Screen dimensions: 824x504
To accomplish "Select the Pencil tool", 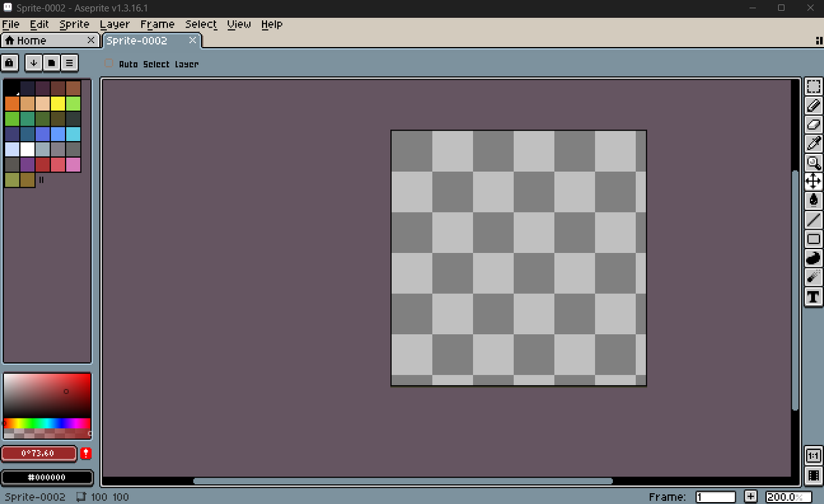I will tap(814, 106).
